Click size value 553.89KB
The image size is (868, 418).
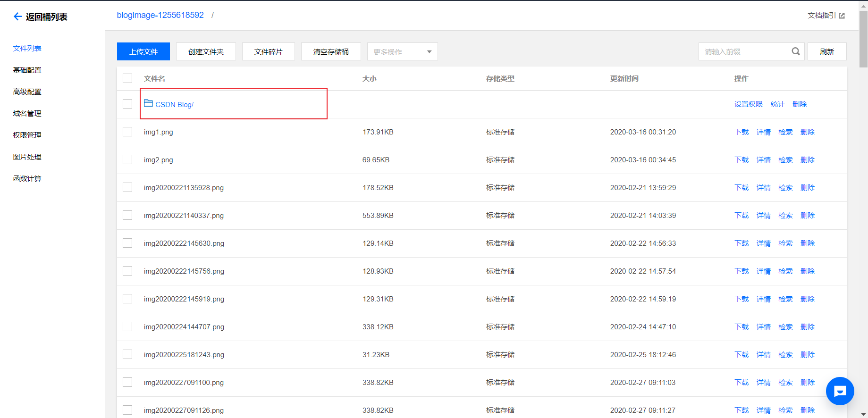[x=378, y=215]
